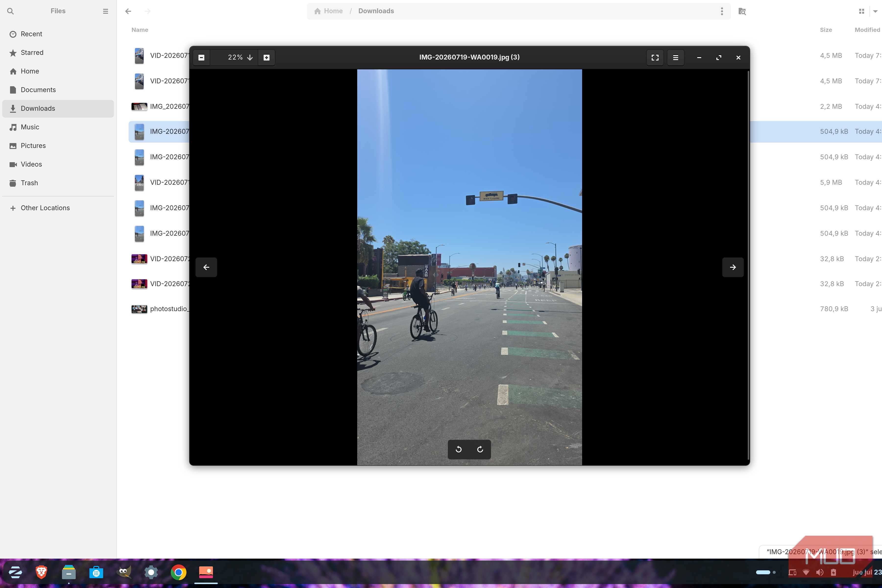Screen dimensions: 882x588
Task: Open the Software store from taskbar
Action: [x=96, y=572]
